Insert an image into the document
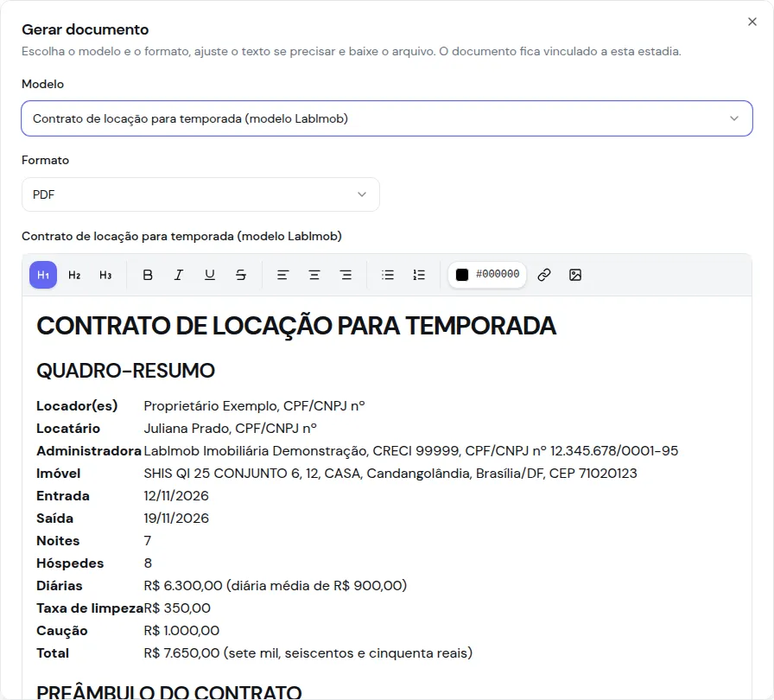774x700 pixels. [x=575, y=275]
